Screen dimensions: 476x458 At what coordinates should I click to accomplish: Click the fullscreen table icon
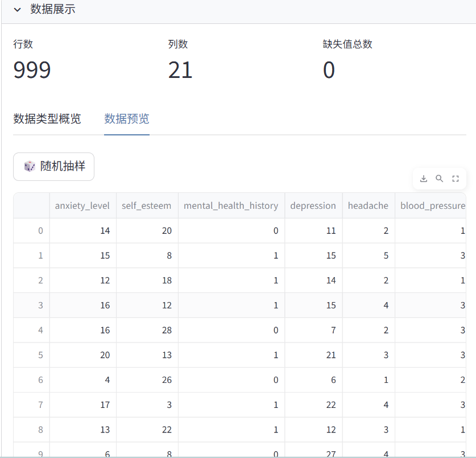(x=456, y=179)
